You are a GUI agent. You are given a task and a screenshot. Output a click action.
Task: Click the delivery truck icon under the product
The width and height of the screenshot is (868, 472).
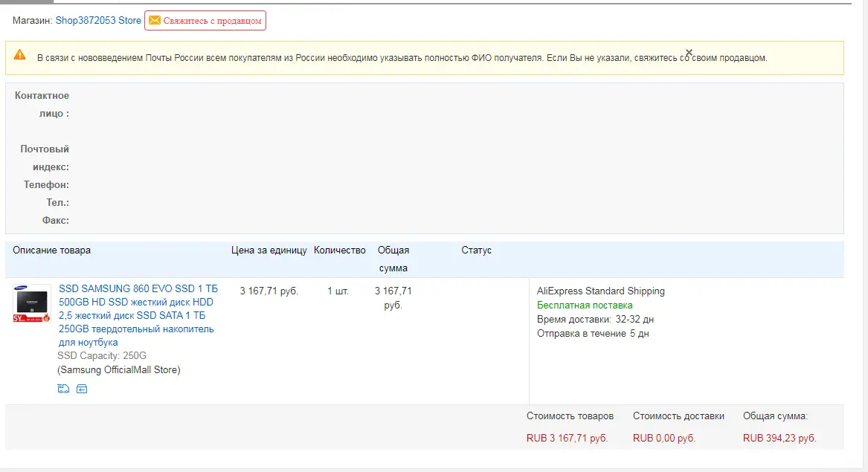point(64,389)
